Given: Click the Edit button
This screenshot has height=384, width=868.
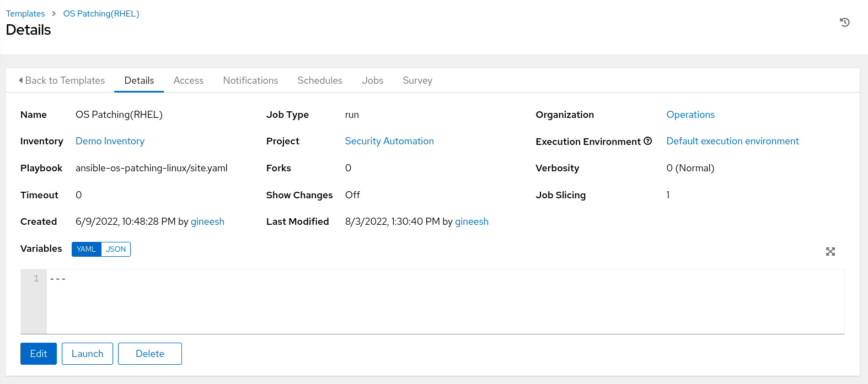Looking at the screenshot, I should point(39,354).
